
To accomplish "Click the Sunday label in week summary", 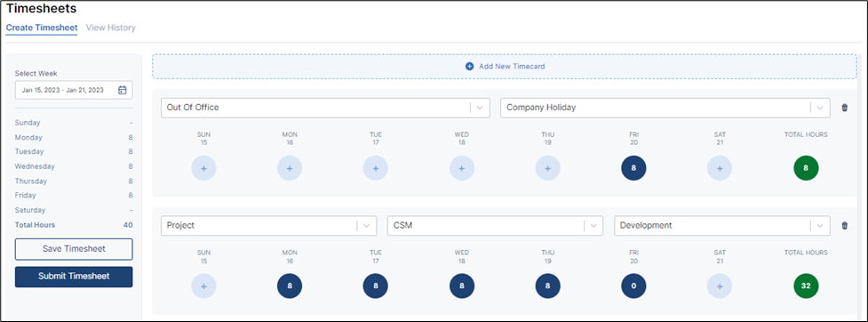I will (28, 123).
